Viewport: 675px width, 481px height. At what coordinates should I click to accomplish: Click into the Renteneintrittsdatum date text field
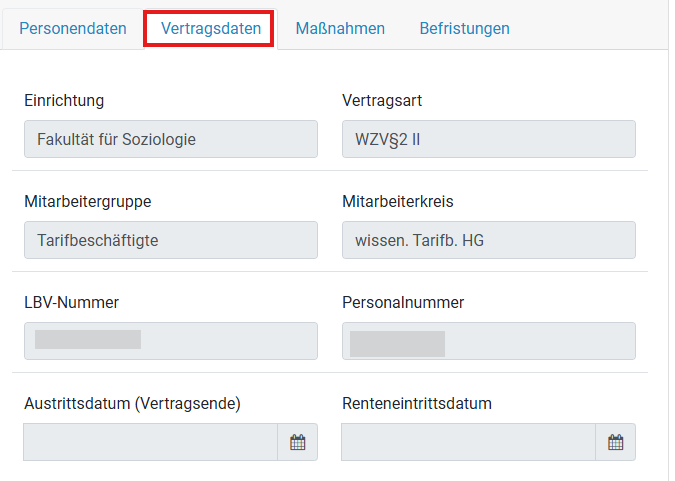tap(468, 442)
